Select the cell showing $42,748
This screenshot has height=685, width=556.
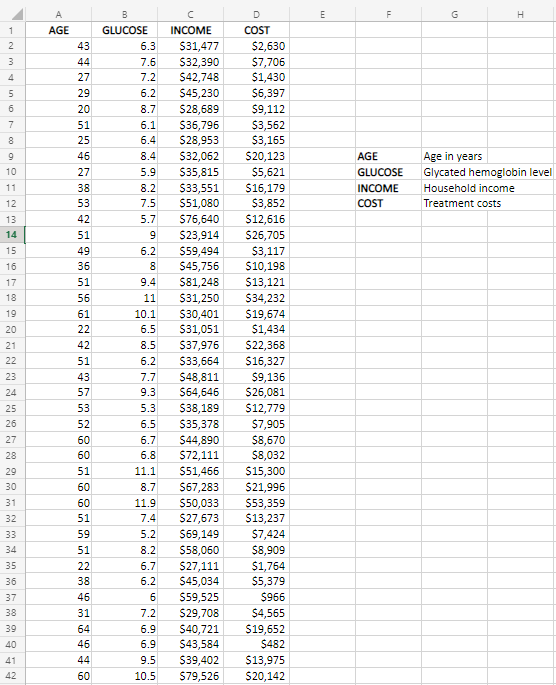point(190,77)
